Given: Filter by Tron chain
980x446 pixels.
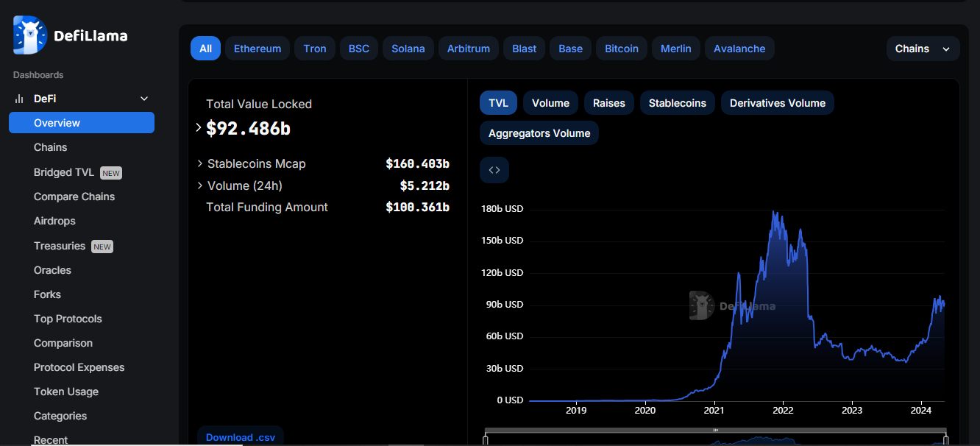Looking at the screenshot, I should click(x=315, y=49).
